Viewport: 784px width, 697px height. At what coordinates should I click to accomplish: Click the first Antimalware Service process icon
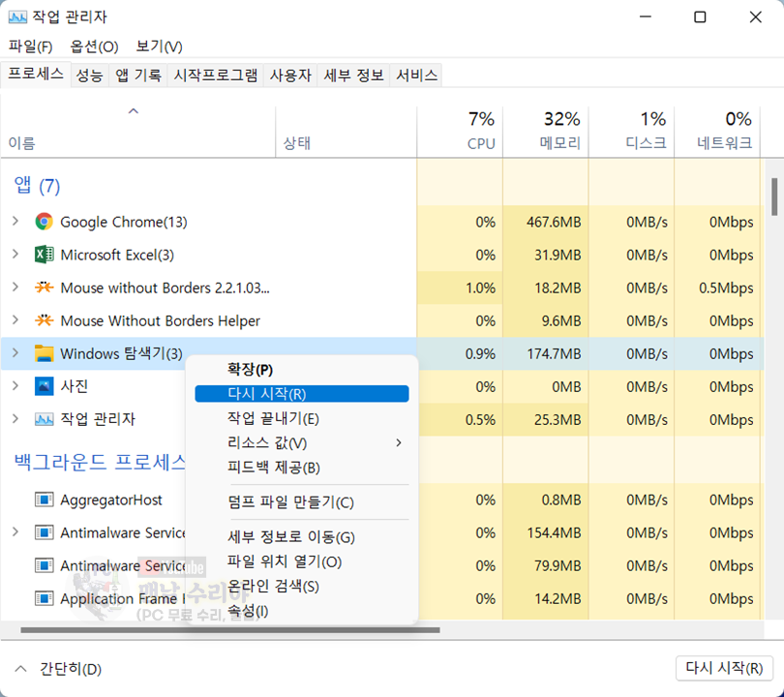tap(44, 532)
